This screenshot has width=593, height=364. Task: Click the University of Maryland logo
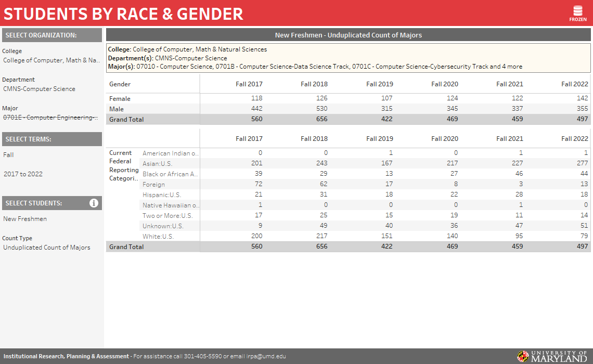[552, 356]
